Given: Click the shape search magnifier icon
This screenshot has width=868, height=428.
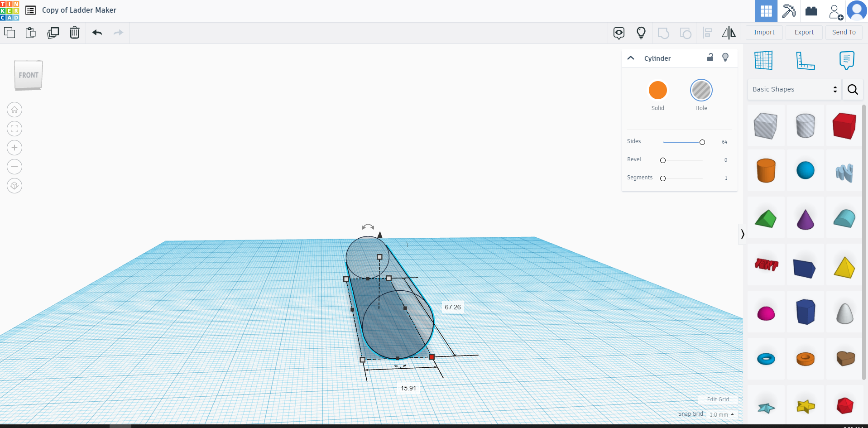Looking at the screenshot, I should 853,90.
